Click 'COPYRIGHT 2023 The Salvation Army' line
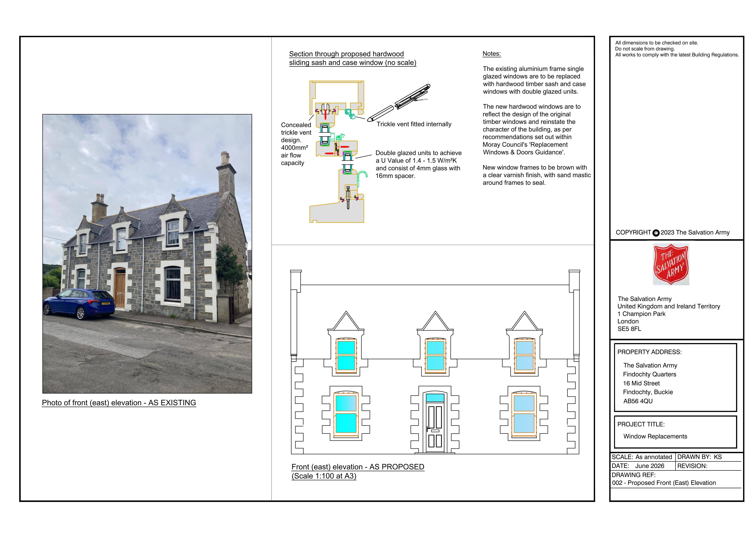The width and height of the screenshot is (756, 535). coord(673,233)
